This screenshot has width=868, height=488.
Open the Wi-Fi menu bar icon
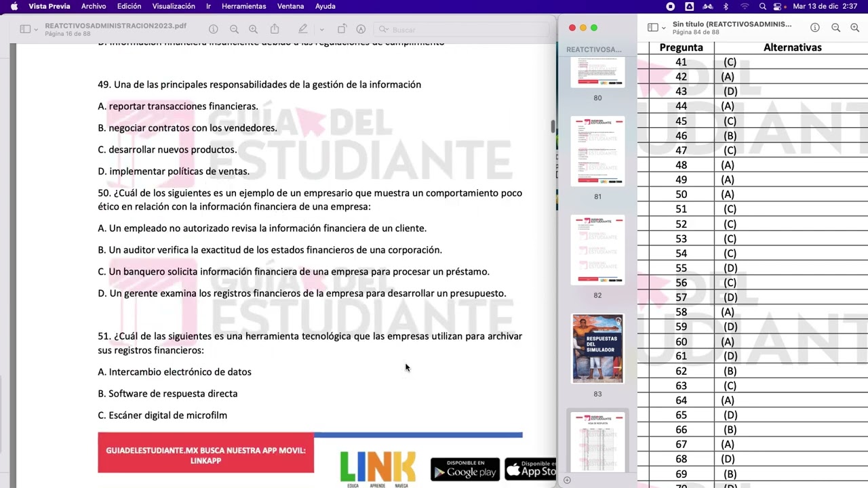click(745, 6)
